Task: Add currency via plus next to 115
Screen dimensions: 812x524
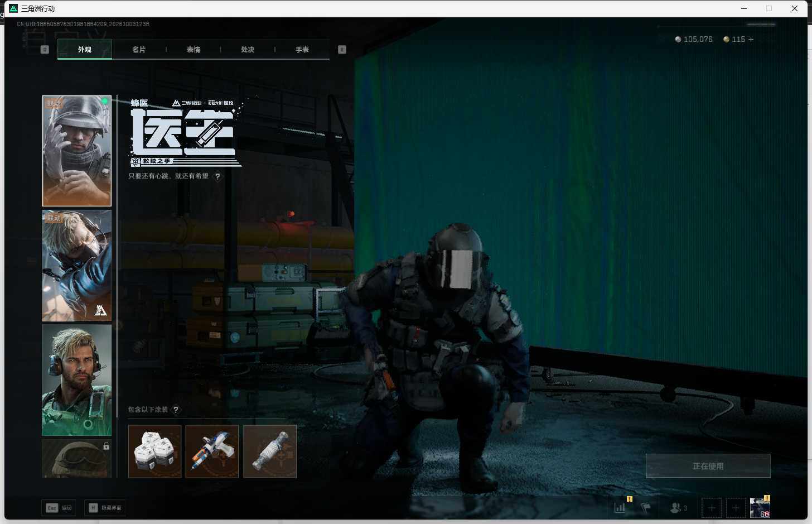Action: tap(751, 40)
